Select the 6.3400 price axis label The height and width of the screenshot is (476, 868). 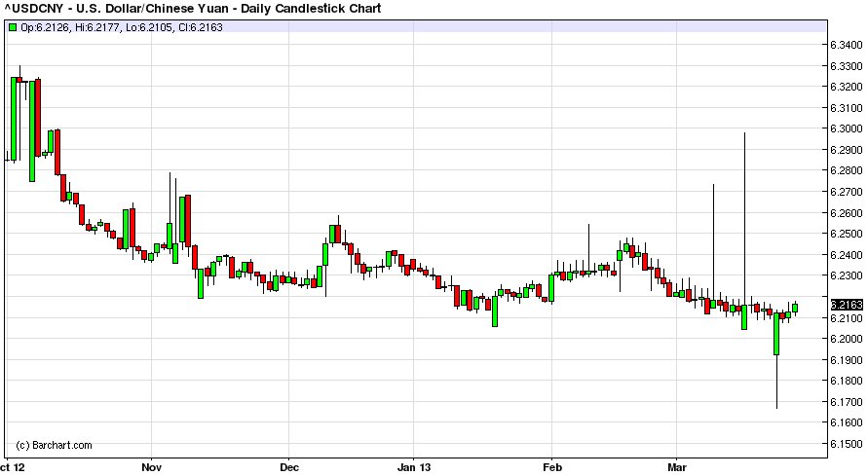tap(847, 45)
